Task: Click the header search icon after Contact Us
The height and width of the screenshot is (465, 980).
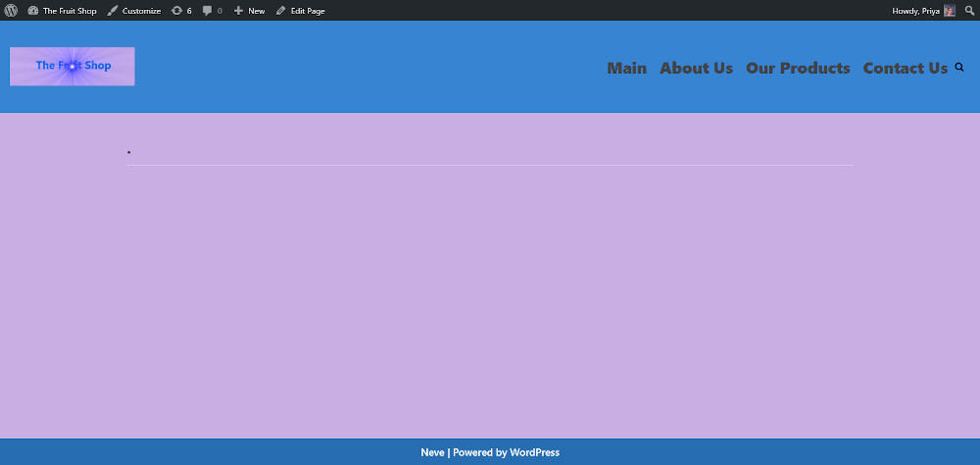Action: (x=959, y=67)
